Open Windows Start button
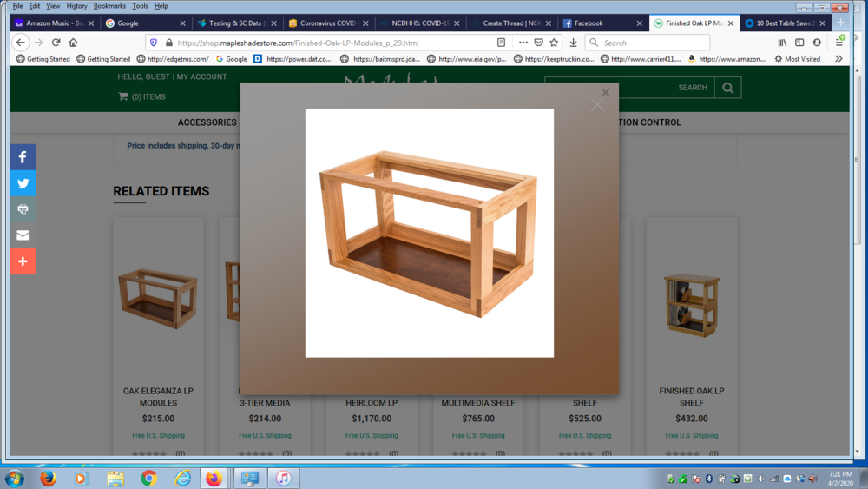868x489 pixels. [15, 478]
